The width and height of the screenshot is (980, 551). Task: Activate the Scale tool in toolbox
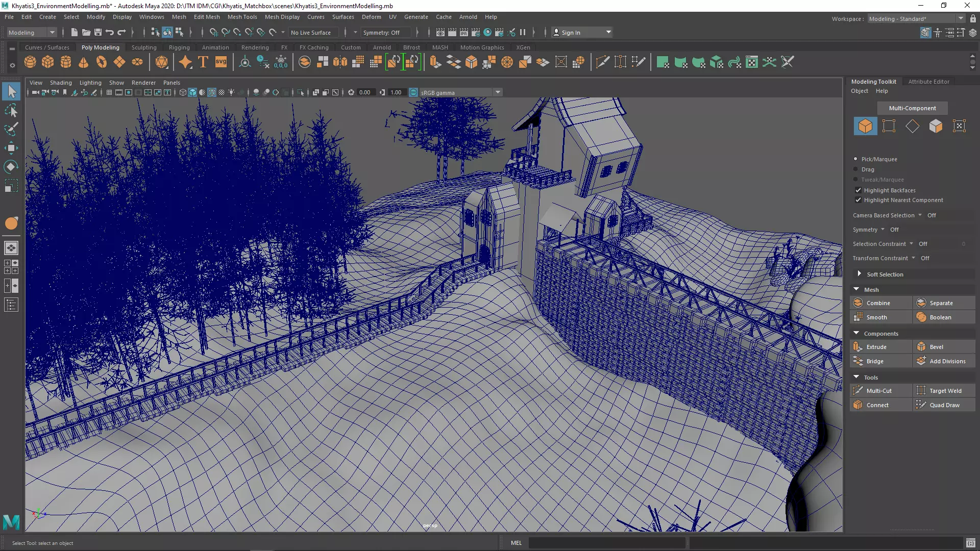pos(11,186)
